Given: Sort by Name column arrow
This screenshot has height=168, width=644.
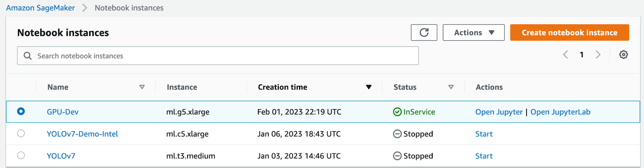Looking at the screenshot, I should (142, 87).
